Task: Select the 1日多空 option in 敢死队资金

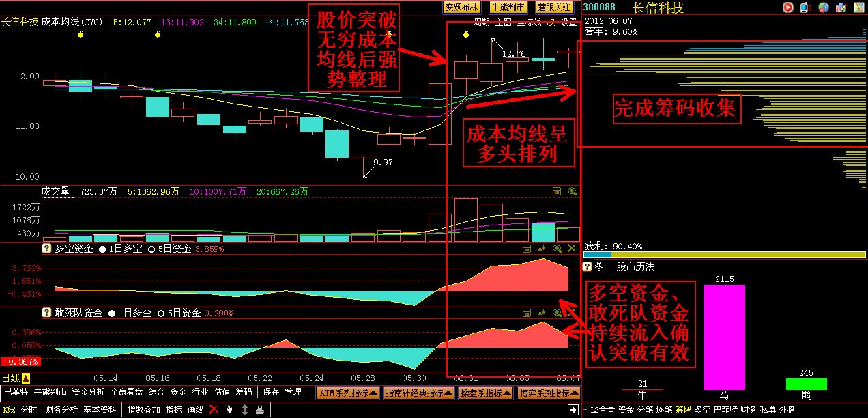Action: (x=130, y=313)
